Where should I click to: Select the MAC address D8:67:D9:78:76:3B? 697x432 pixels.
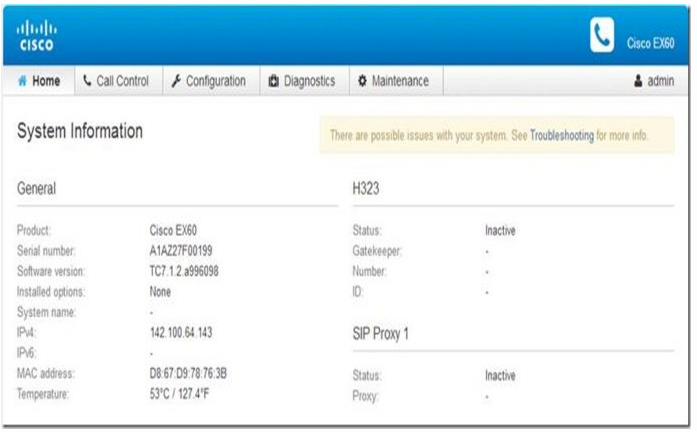pos(188,373)
